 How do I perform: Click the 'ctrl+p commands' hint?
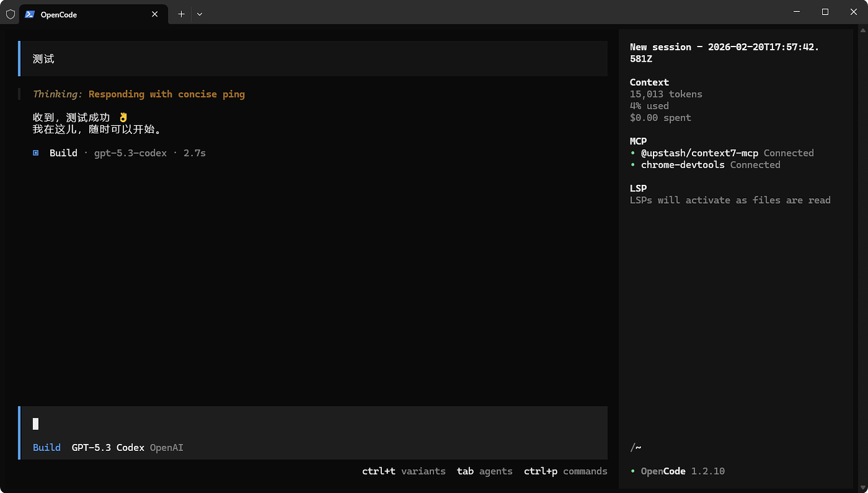[x=565, y=471]
